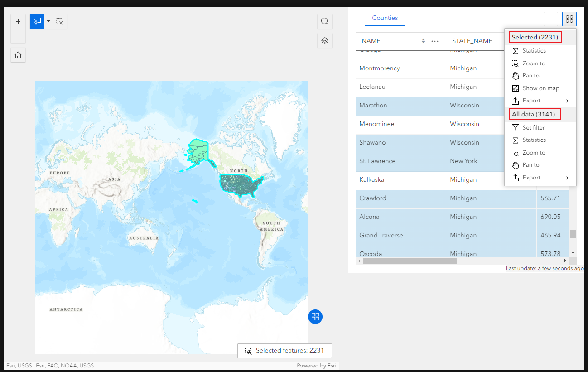This screenshot has width=588, height=372.
Task: Activate the rectangle selection tool
Action: pyautogui.click(x=37, y=21)
